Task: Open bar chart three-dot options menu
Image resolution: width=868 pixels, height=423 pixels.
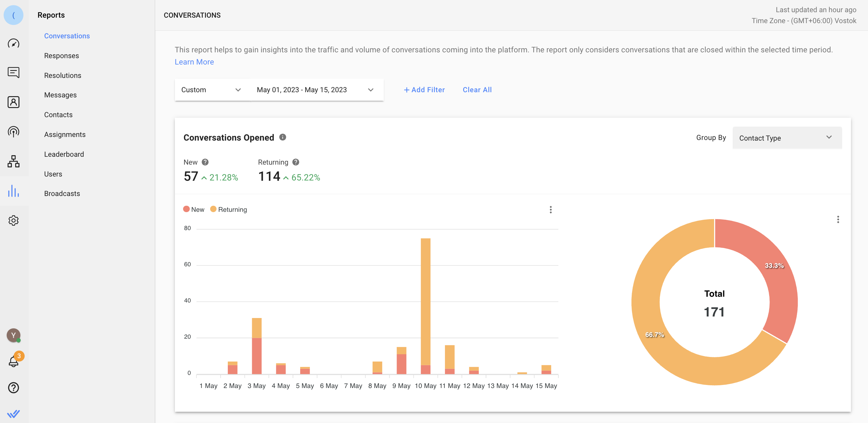Action: [x=550, y=210]
